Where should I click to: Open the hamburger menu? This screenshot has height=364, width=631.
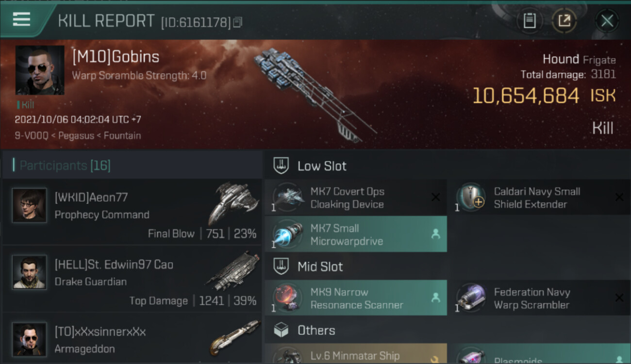pos(21,19)
